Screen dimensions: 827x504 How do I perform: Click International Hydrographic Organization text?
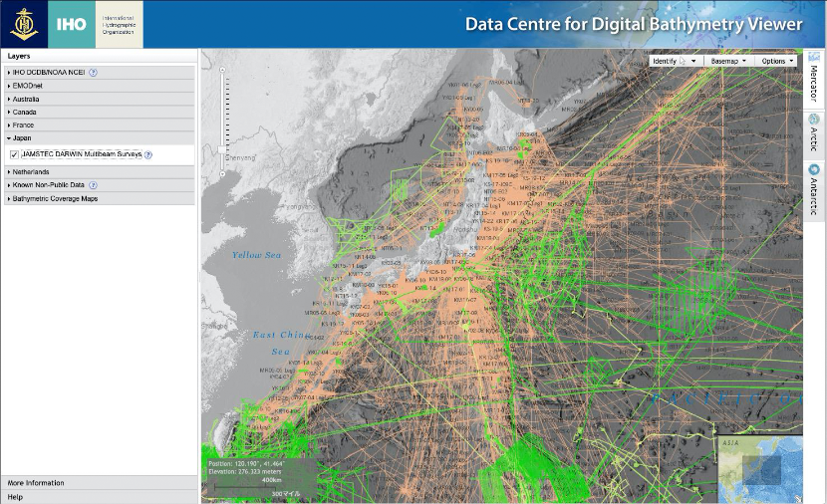pyautogui.click(x=120, y=25)
